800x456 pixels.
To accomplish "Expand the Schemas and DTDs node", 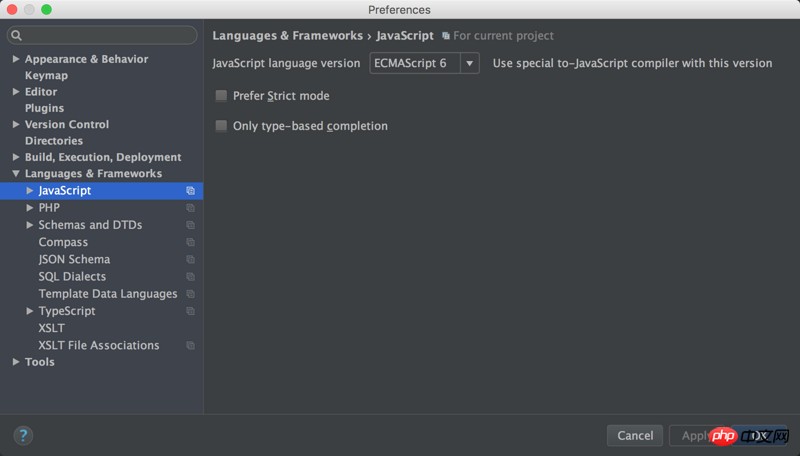I will tap(30, 225).
